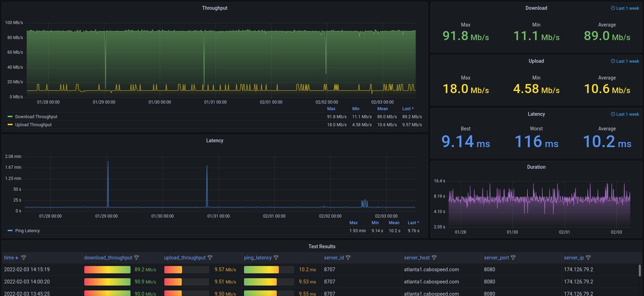This screenshot has height=296, width=644.
Task: Click clock icon in Latency stat panel
Action: coord(613,114)
